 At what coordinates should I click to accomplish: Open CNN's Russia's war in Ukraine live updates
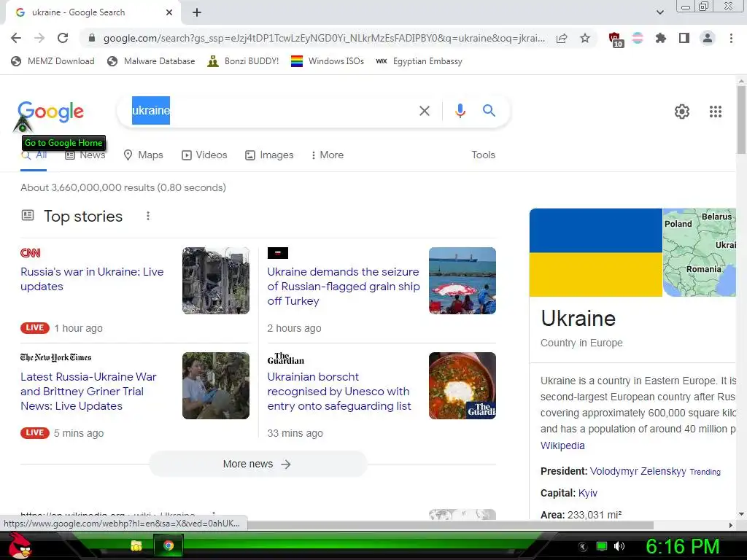(x=92, y=279)
